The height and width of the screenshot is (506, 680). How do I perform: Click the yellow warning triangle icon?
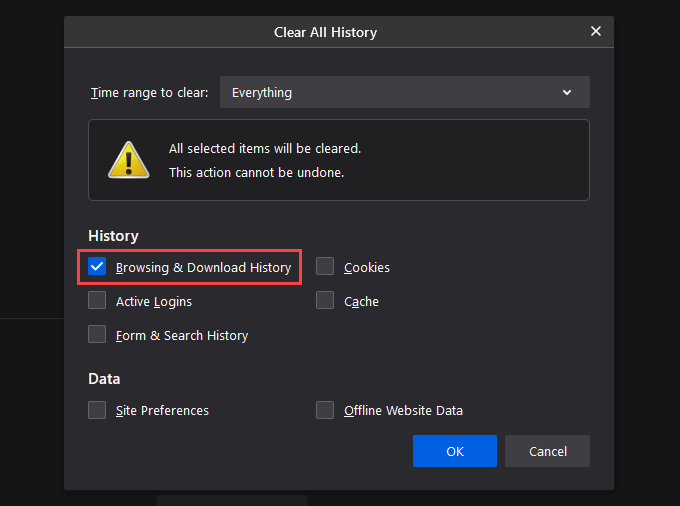point(128,160)
